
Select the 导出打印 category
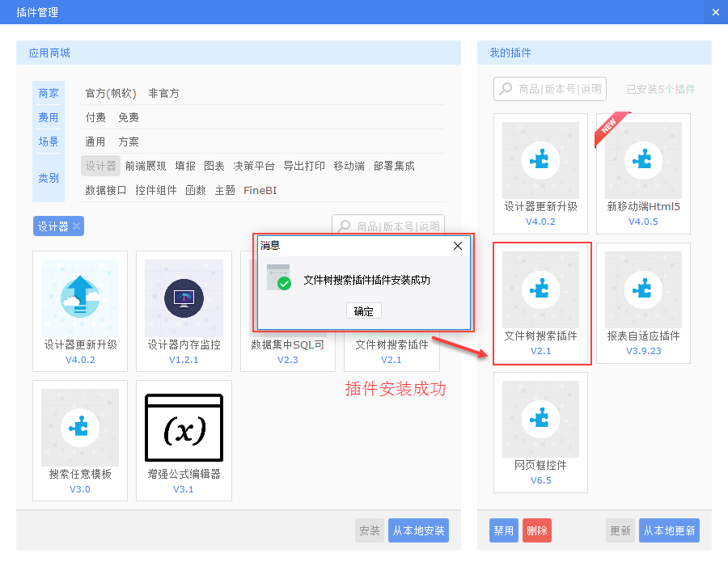[x=304, y=166]
